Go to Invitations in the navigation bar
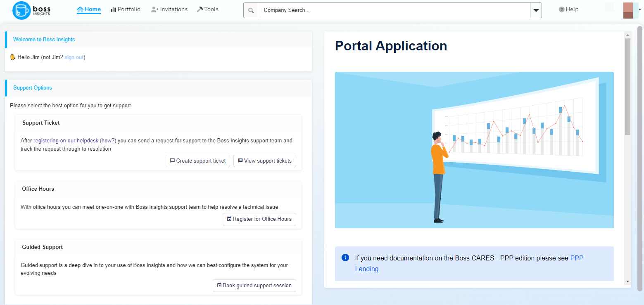Screen dimensions: 644x305 point(169,9)
